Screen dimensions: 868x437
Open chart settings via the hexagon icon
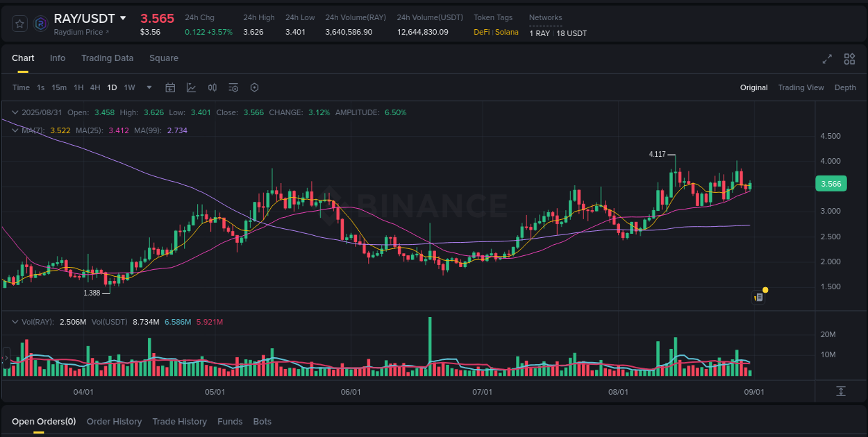click(254, 87)
